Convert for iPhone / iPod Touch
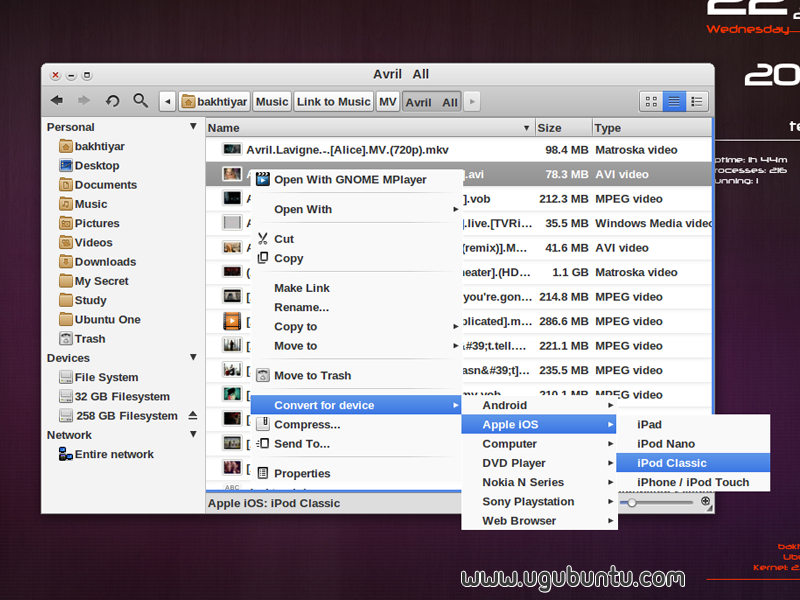Viewport: 800px width, 600px height. click(x=693, y=482)
